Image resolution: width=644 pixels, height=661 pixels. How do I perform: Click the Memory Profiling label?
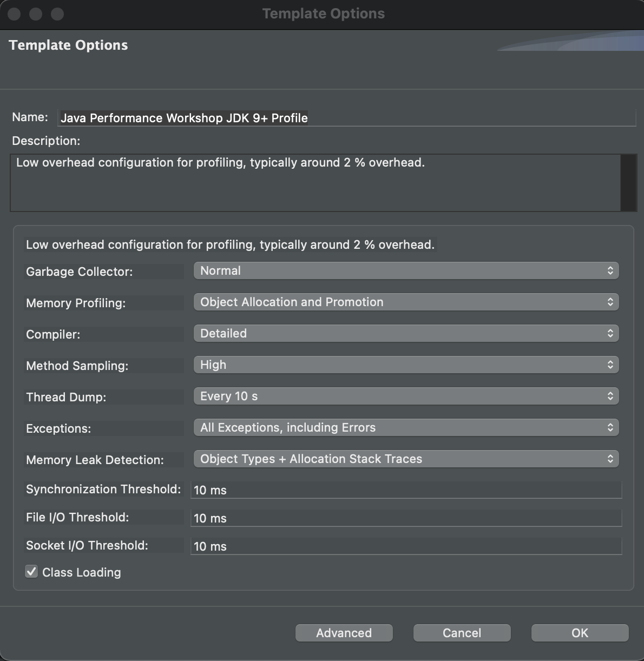(x=76, y=303)
